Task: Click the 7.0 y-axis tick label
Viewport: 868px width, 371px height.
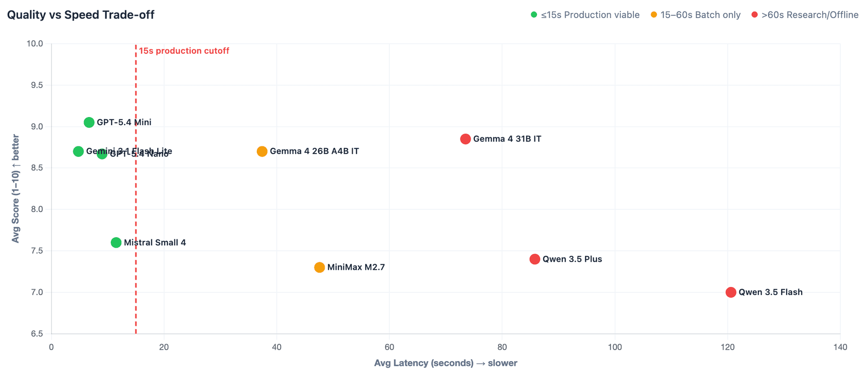Action: click(x=37, y=292)
